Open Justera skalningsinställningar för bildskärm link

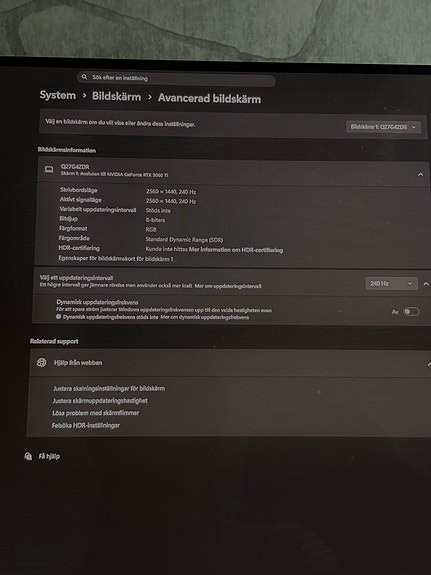109,388
